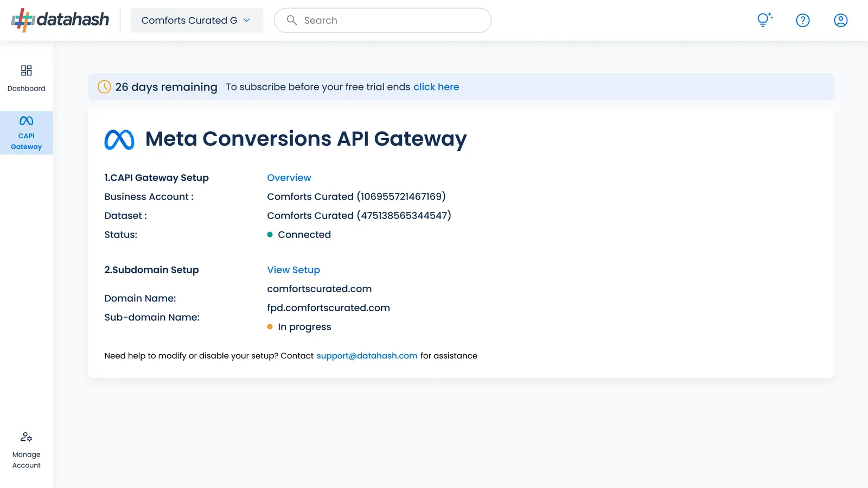Open the help question mark icon
This screenshot has height=488, width=868.
point(802,20)
